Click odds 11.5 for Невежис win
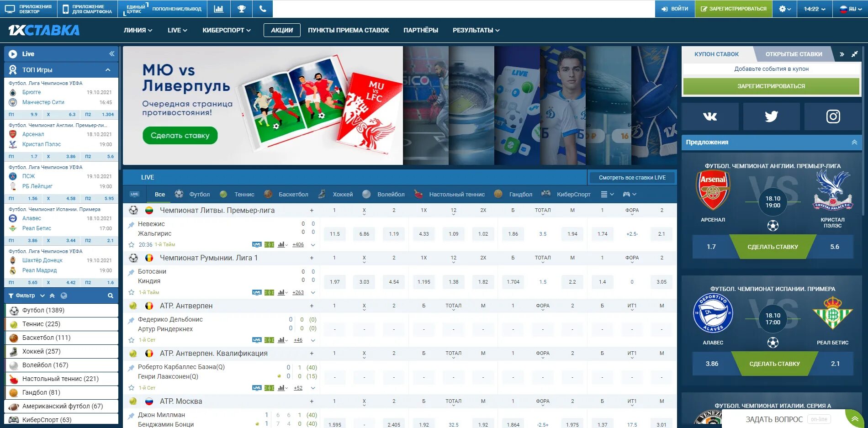 335,234
